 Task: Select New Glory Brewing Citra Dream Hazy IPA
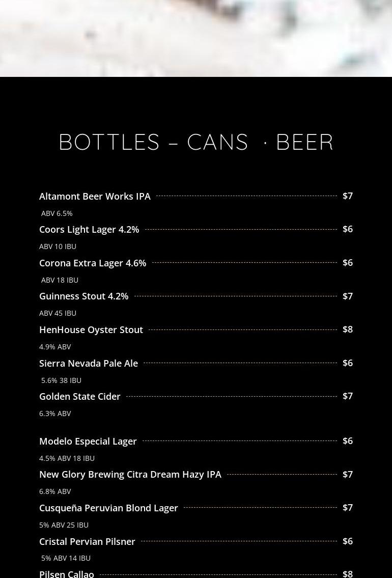click(x=130, y=475)
